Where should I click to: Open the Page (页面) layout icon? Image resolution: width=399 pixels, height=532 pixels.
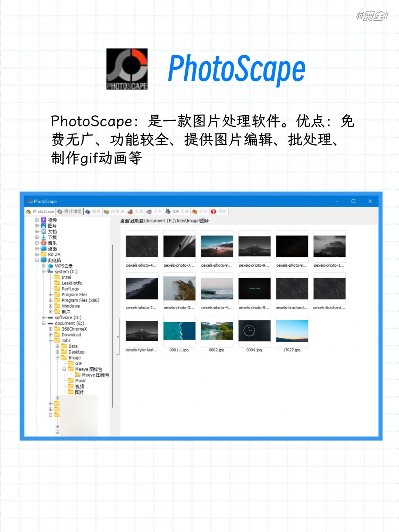tap(131, 211)
